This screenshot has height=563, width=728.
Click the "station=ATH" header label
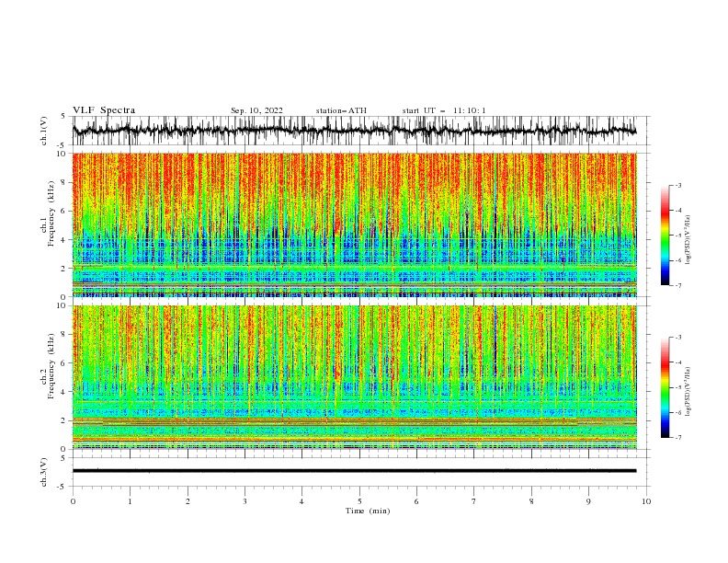tap(341, 110)
